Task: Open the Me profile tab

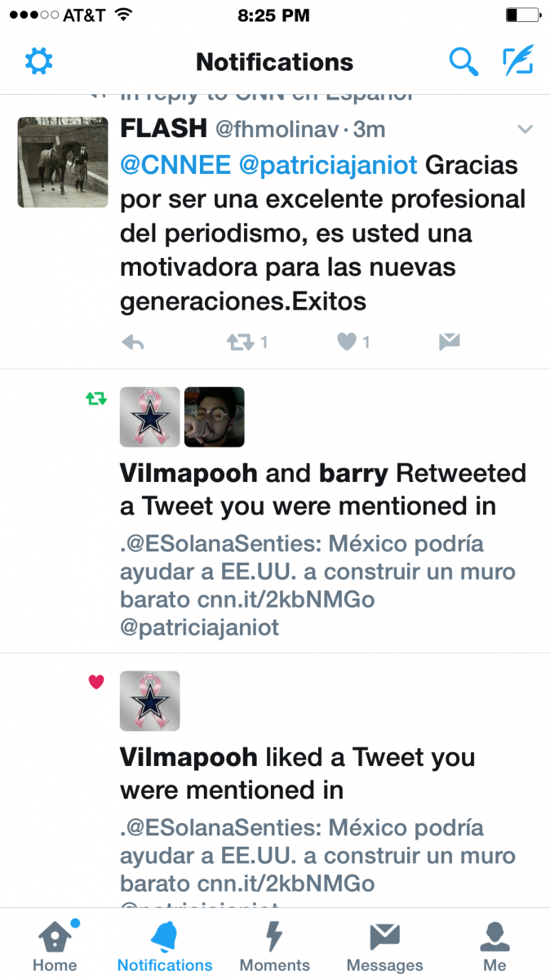Action: pos(495,945)
